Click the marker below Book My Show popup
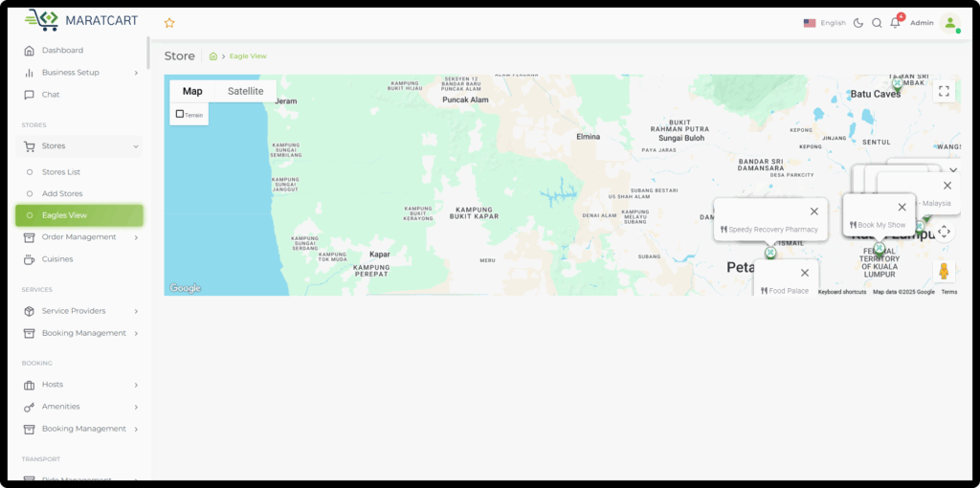Screen dimensions: 980x488 pos(879,248)
